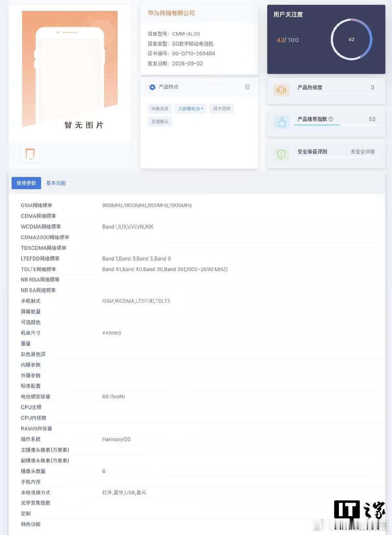Click the 产品推荐指数 progress bar
The width and height of the screenshot is (392, 535).
pyautogui.click(x=336, y=125)
